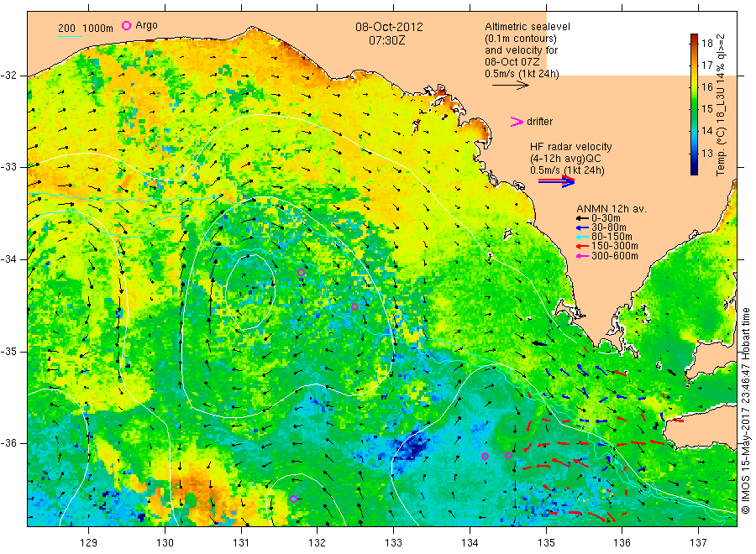Click the '08-Oct 07Z' text
The image size is (756, 554).
click(x=512, y=61)
